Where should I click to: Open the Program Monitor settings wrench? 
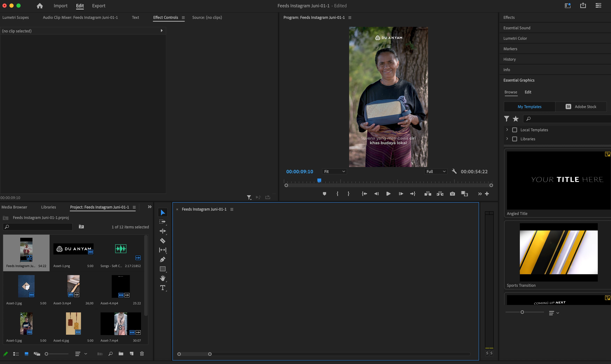(454, 171)
